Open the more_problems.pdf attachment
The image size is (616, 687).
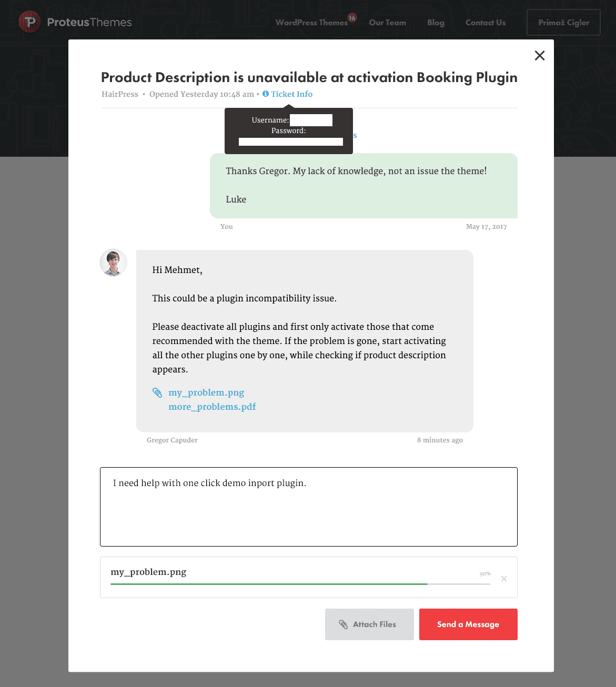pos(212,407)
